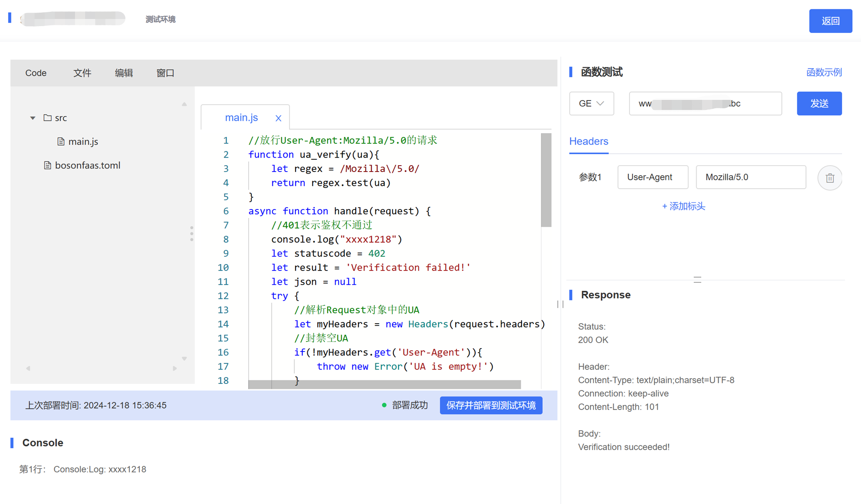
Task: Open the 函数示例 link
Action: pos(824,72)
